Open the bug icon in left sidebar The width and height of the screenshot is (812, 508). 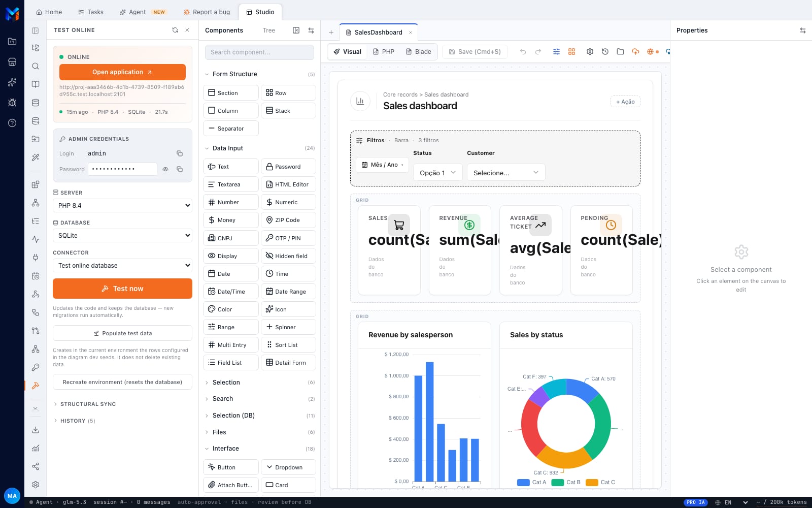(12, 103)
